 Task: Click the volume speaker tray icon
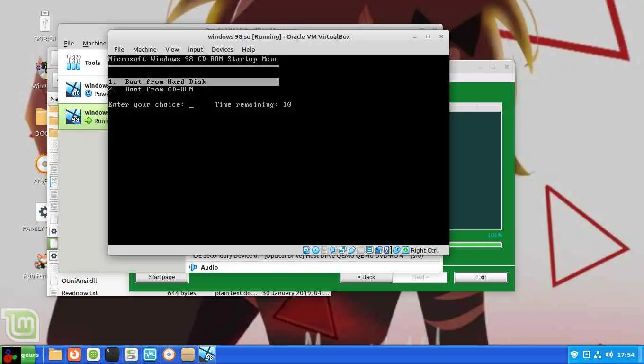[609, 355]
